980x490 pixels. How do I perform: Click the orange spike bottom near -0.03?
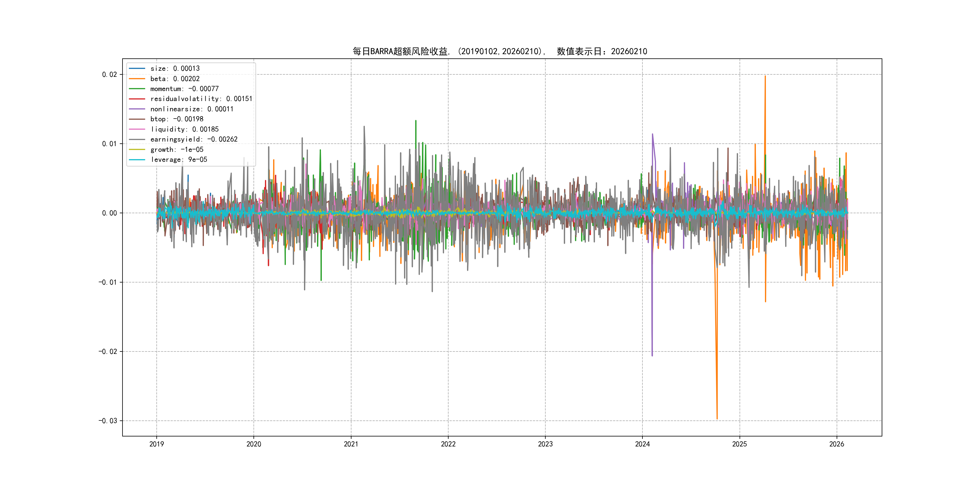point(717,419)
